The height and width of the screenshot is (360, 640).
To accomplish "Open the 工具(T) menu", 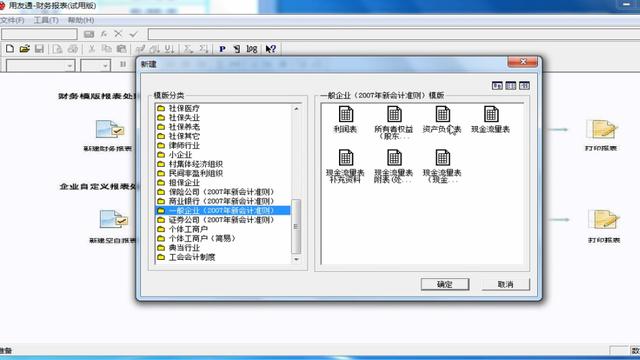I will pyautogui.click(x=46, y=20).
